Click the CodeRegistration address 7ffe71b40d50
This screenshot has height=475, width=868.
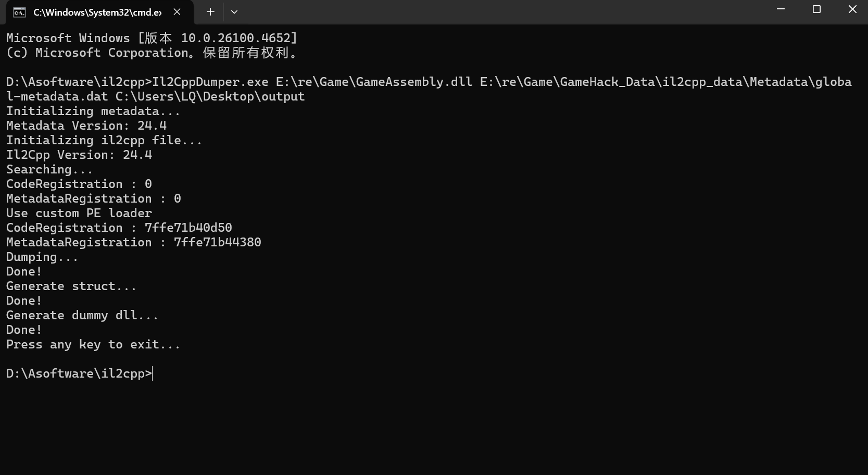coord(188,228)
